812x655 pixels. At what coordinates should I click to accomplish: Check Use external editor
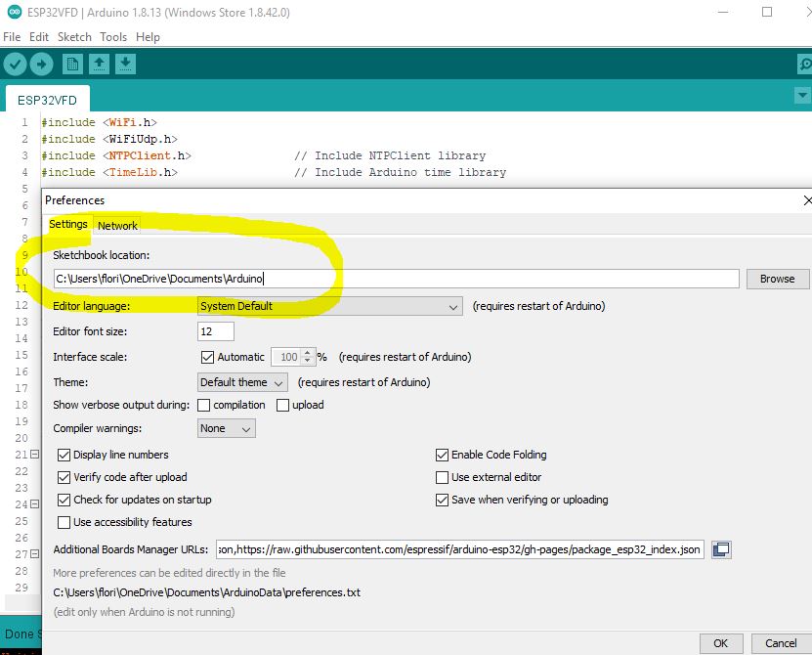[x=442, y=477]
